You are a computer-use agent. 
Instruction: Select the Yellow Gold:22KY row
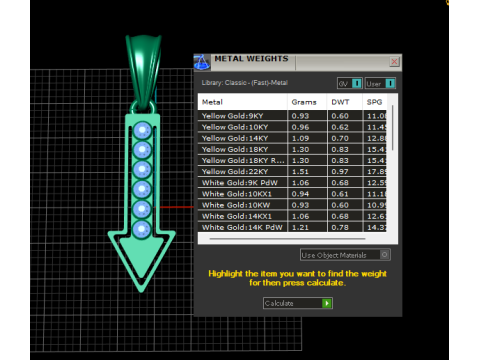tap(292, 171)
